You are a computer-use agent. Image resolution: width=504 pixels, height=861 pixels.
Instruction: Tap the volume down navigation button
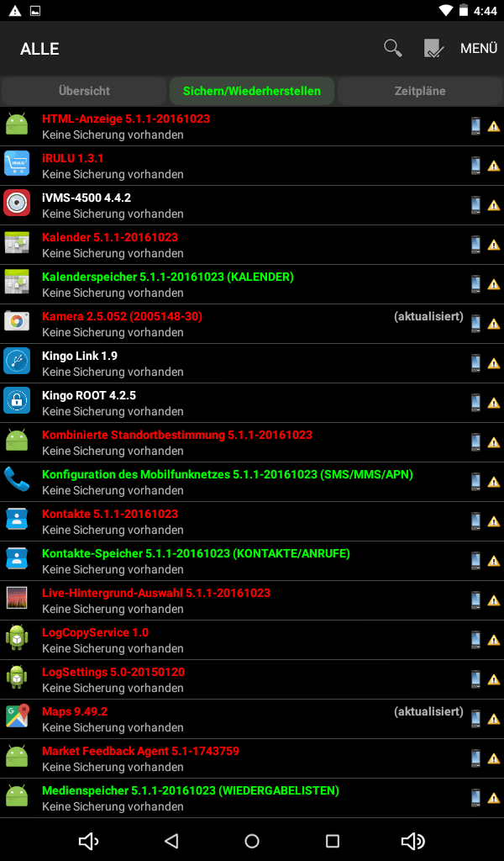coord(88,841)
